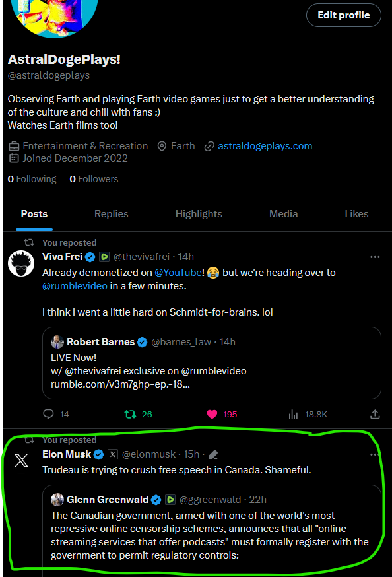Share the Viva Frei post

tap(375, 414)
